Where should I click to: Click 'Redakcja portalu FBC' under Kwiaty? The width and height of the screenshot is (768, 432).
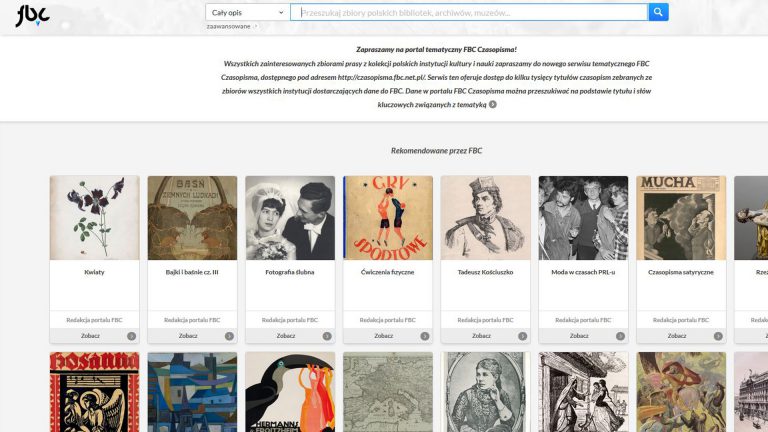tap(94, 320)
